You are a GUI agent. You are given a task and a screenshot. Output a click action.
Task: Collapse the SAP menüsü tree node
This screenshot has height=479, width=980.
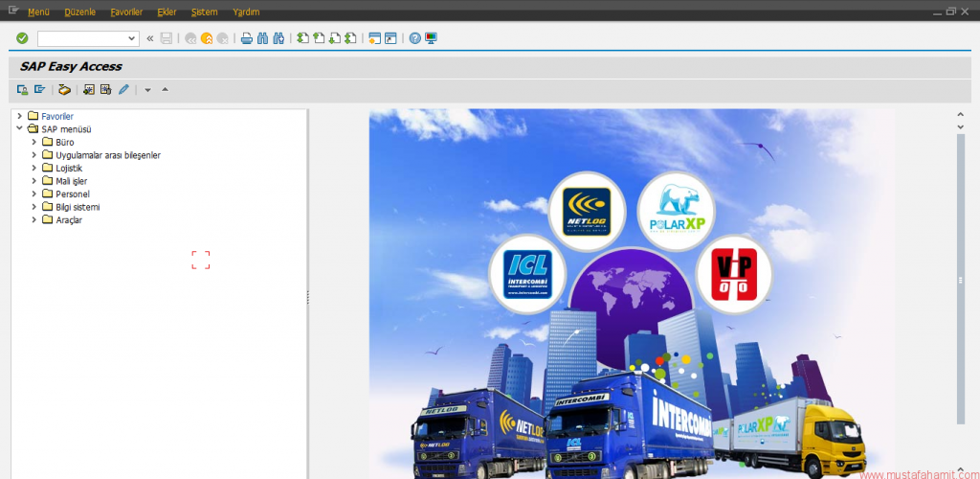(20, 128)
